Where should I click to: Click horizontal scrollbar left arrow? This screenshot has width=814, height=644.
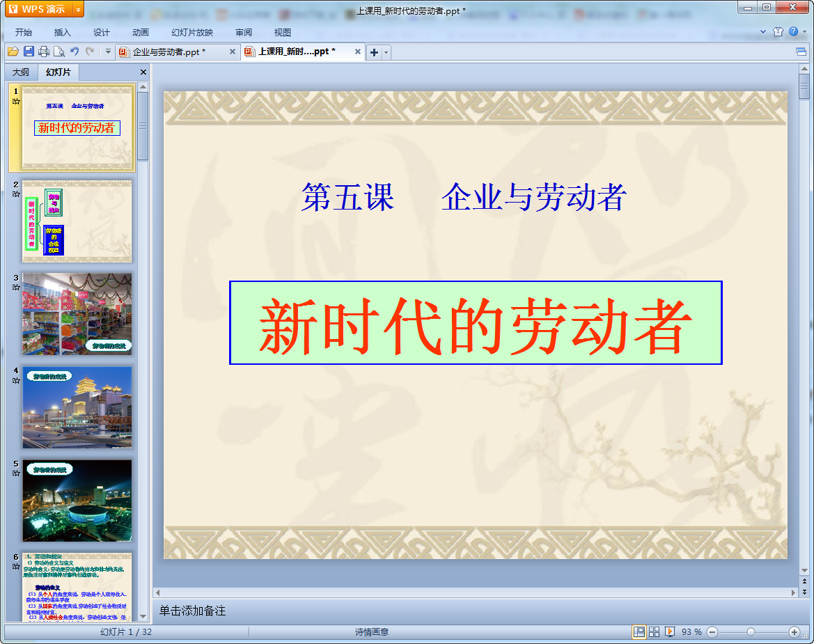tap(158, 592)
